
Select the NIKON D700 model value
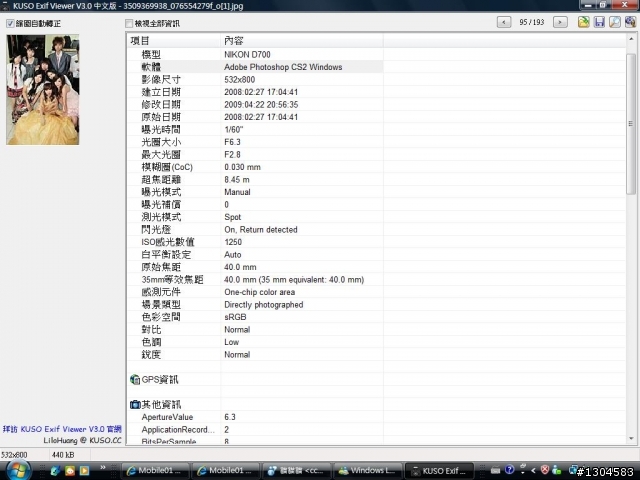point(247,54)
